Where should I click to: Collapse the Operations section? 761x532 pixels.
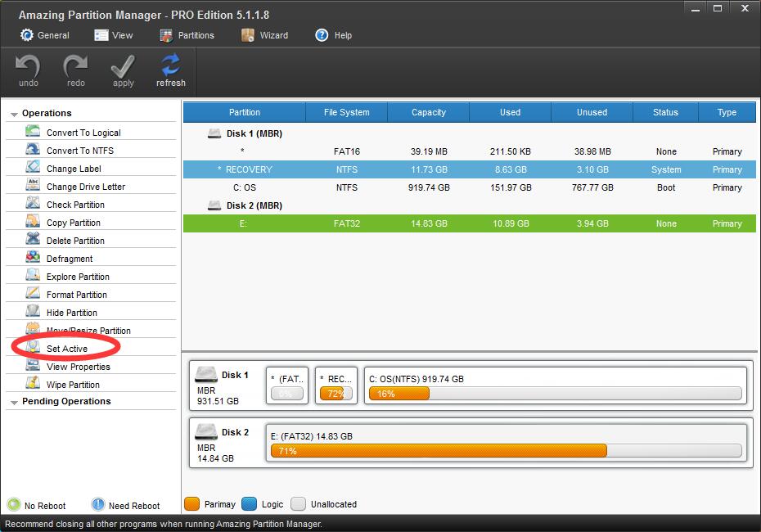click(14, 114)
